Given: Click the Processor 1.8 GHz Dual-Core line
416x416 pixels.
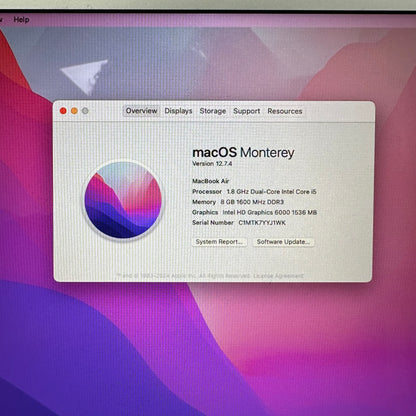Looking at the screenshot, I should coord(254,192).
